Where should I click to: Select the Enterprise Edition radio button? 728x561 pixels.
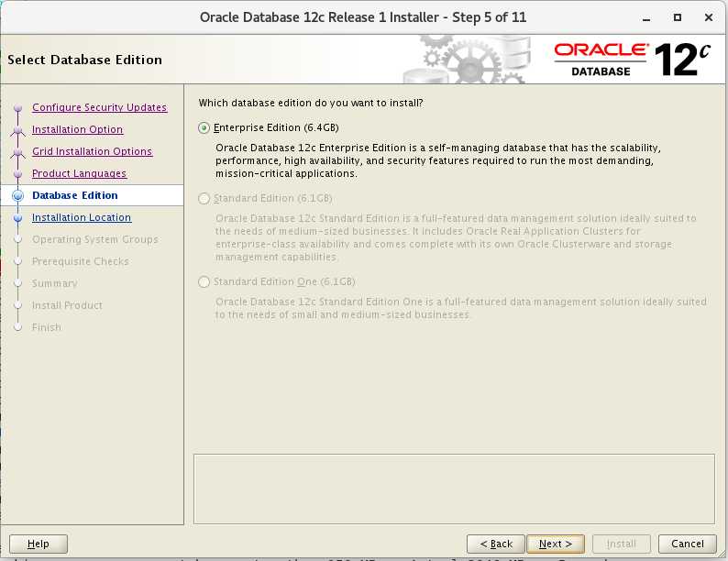204,127
